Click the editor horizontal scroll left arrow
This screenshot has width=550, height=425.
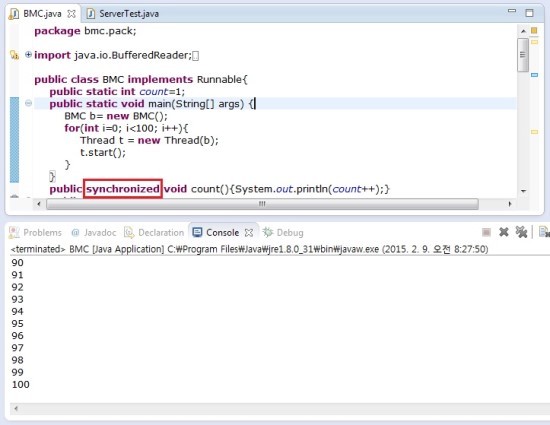(39, 204)
